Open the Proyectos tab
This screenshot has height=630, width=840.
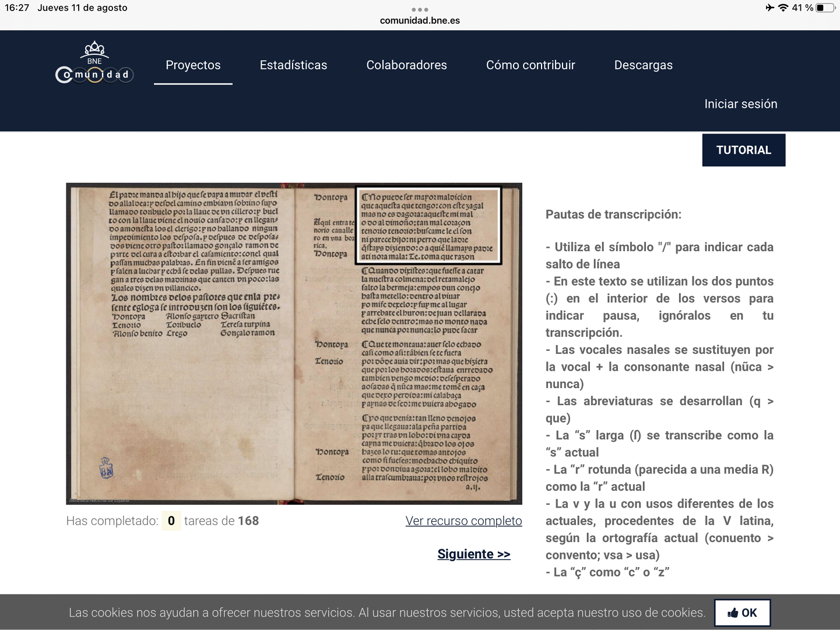pyautogui.click(x=193, y=65)
